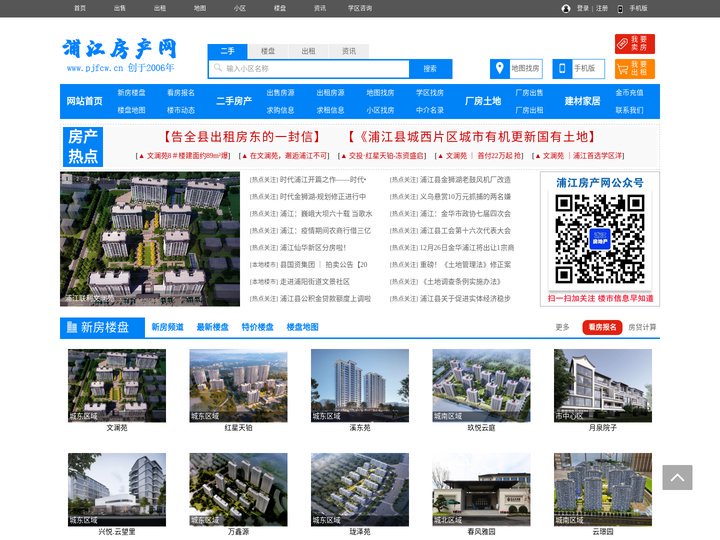Open 首页 in the top gray bar
Screen dimensions: 720x540
[80, 8]
